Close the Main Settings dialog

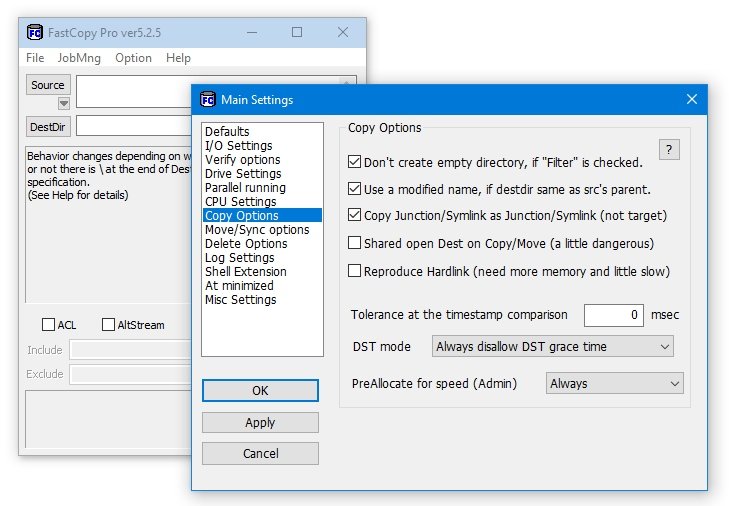coord(691,100)
